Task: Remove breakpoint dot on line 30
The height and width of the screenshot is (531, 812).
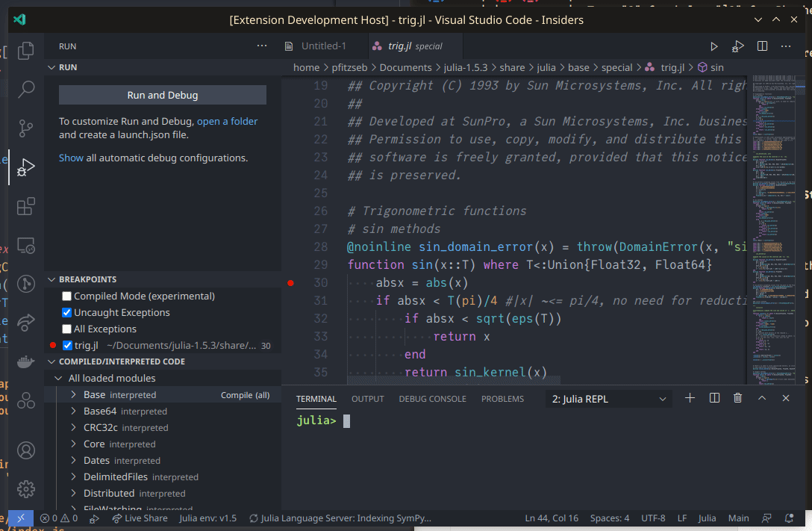Action: pyautogui.click(x=290, y=283)
